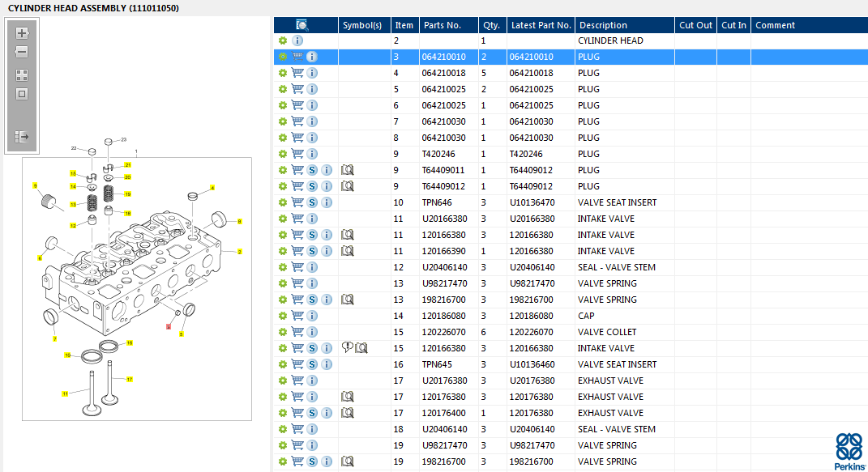Open the note icon for part T64409011
Image resolution: width=868 pixels, height=472 pixels.
pyautogui.click(x=347, y=170)
